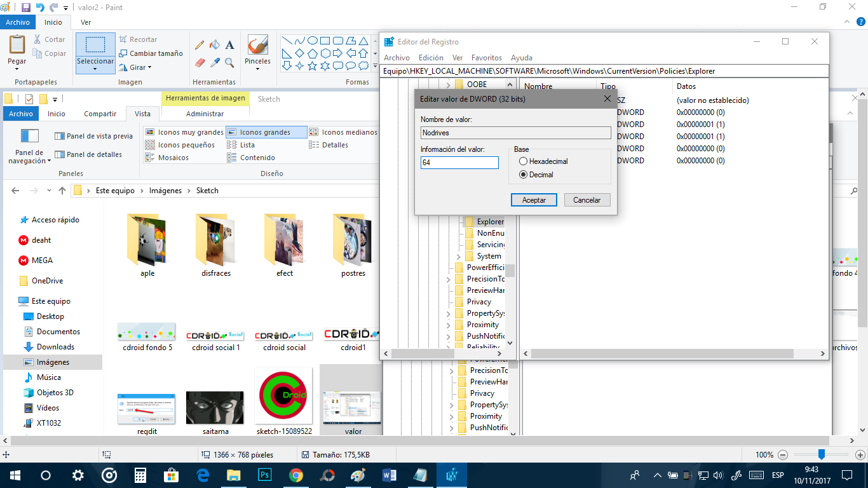The height and width of the screenshot is (488, 868).
Task: Click the Copiar button in Portapapeles
Action: 50,54
